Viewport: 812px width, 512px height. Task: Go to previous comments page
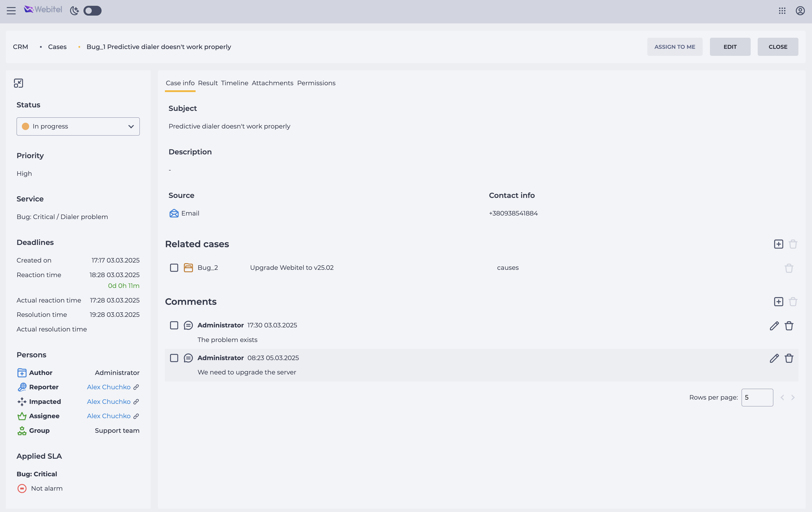(782, 397)
